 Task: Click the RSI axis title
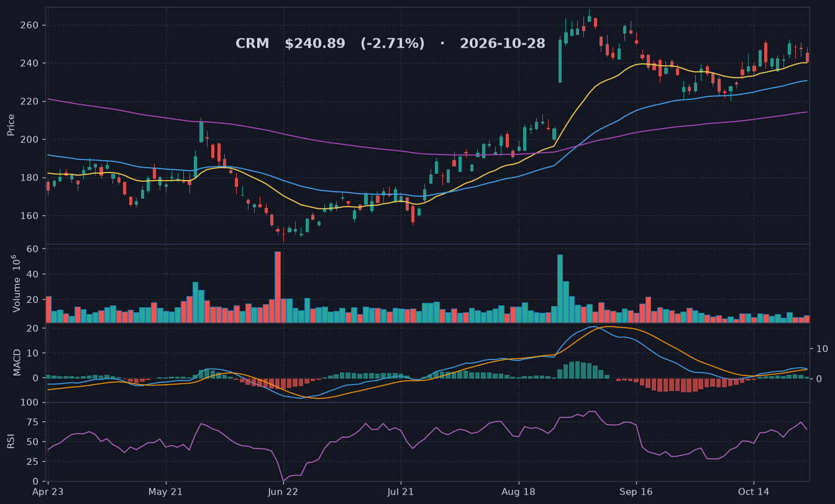click(11, 441)
